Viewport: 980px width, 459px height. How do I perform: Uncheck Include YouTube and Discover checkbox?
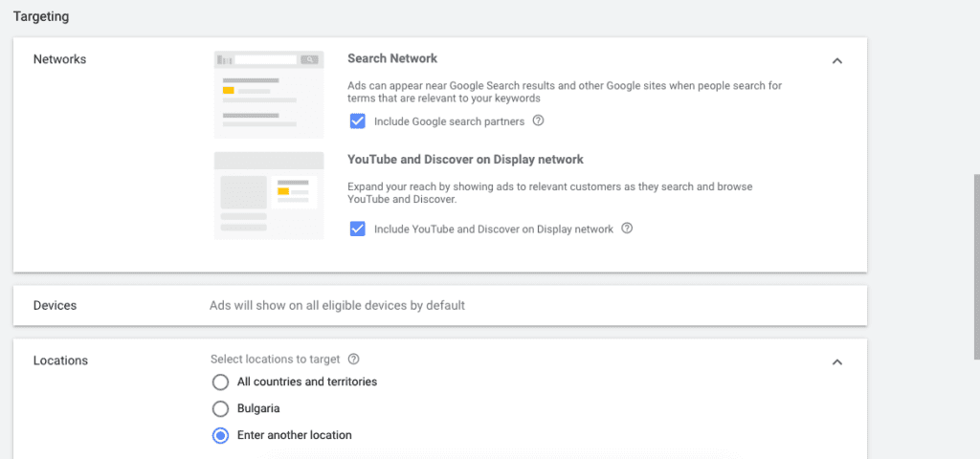pos(358,229)
